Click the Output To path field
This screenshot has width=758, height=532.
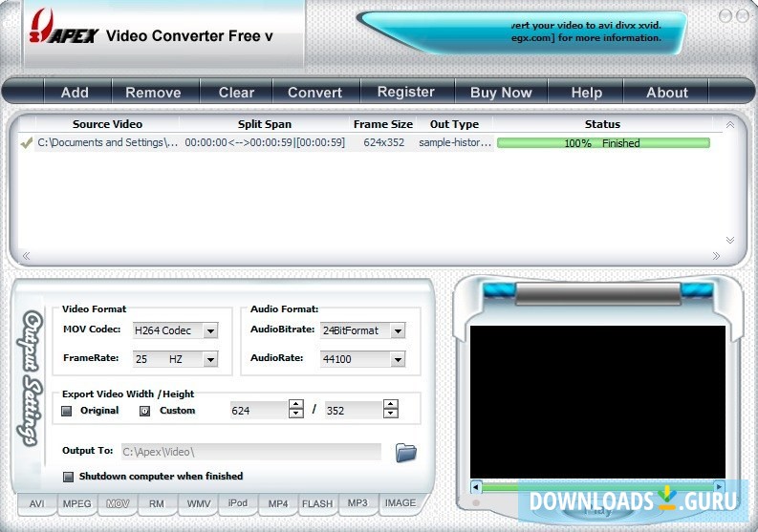coord(250,453)
